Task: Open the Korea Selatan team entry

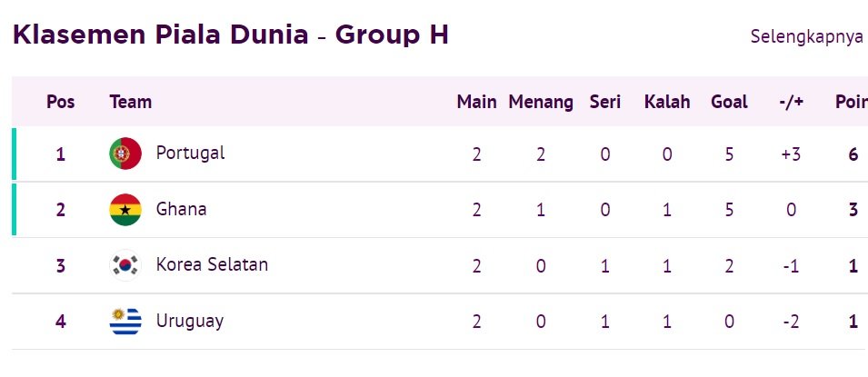Action: pos(212,265)
